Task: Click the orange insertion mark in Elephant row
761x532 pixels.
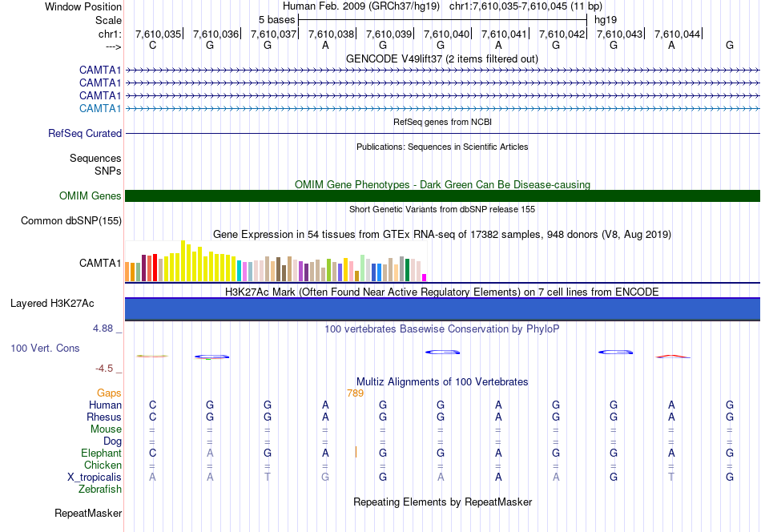Action: point(356,453)
